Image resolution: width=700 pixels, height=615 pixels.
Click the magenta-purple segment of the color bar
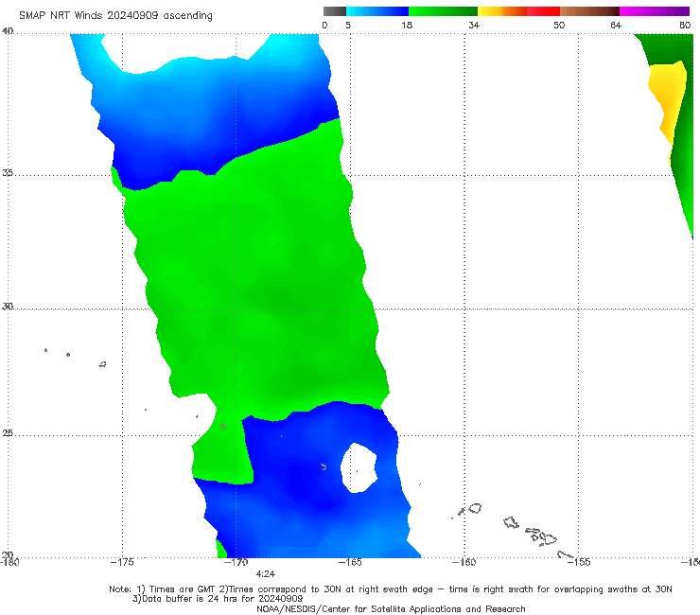[x=655, y=11]
